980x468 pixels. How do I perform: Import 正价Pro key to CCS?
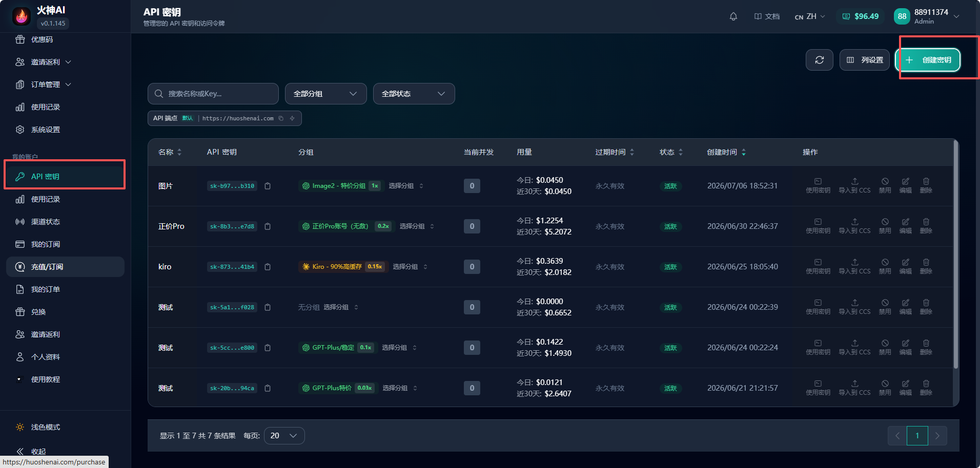(854, 226)
